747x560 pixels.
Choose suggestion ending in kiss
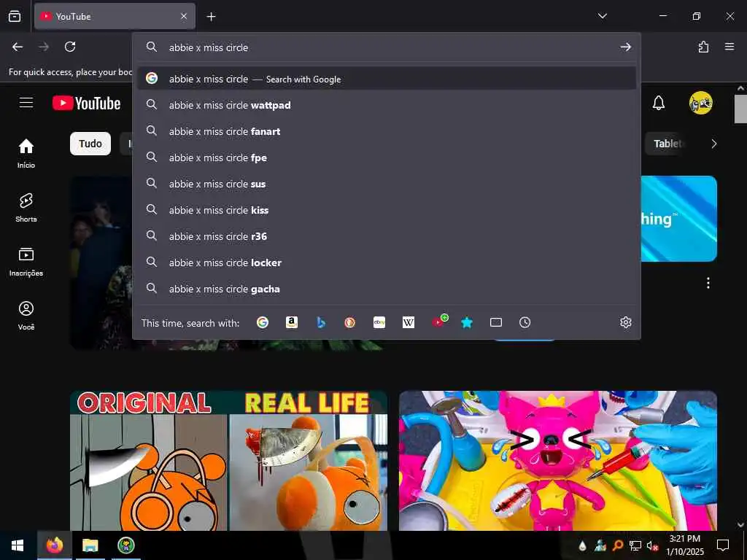(387, 209)
